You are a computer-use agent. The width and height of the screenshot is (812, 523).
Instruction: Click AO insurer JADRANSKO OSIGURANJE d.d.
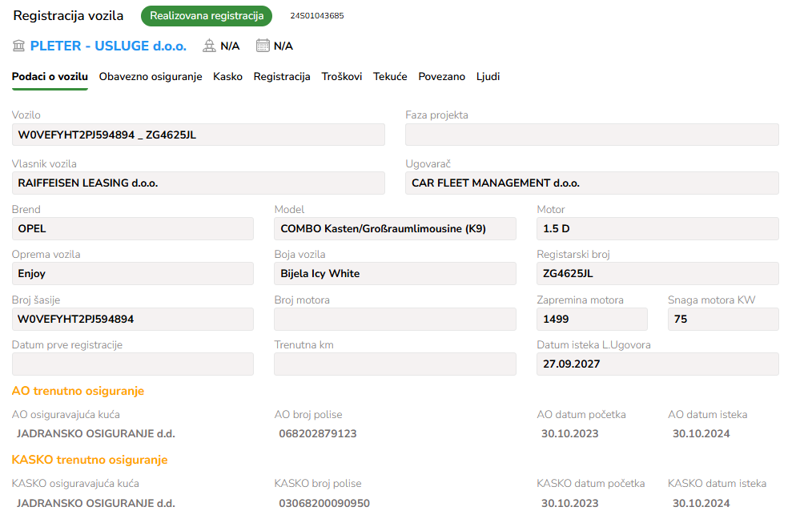tap(96, 433)
